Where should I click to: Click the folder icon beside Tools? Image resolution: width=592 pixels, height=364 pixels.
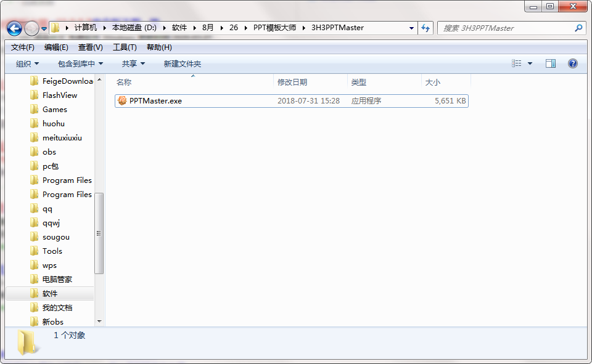[34, 251]
